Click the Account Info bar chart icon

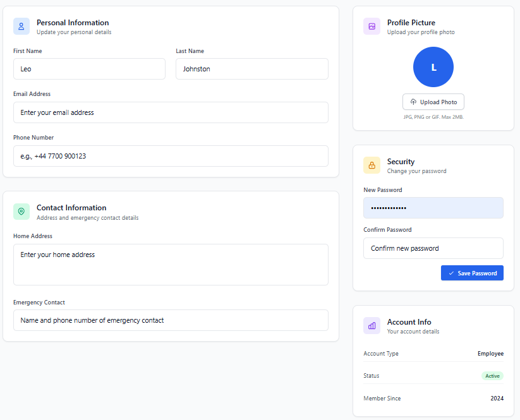[372, 326]
